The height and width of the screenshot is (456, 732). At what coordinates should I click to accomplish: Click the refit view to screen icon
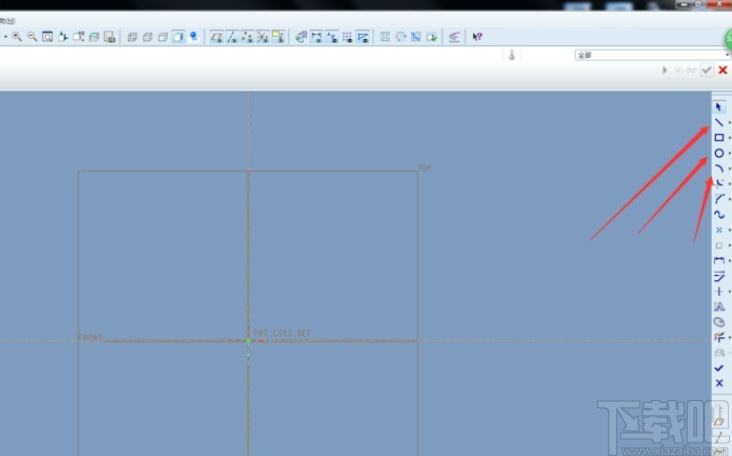[x=47, y=36]
